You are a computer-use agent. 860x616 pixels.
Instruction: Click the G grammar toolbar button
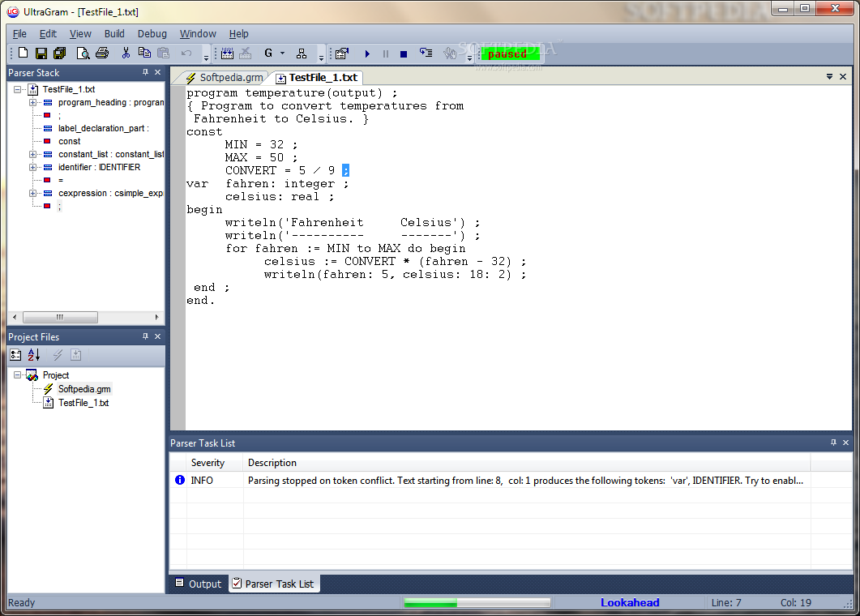pos(268,53)
